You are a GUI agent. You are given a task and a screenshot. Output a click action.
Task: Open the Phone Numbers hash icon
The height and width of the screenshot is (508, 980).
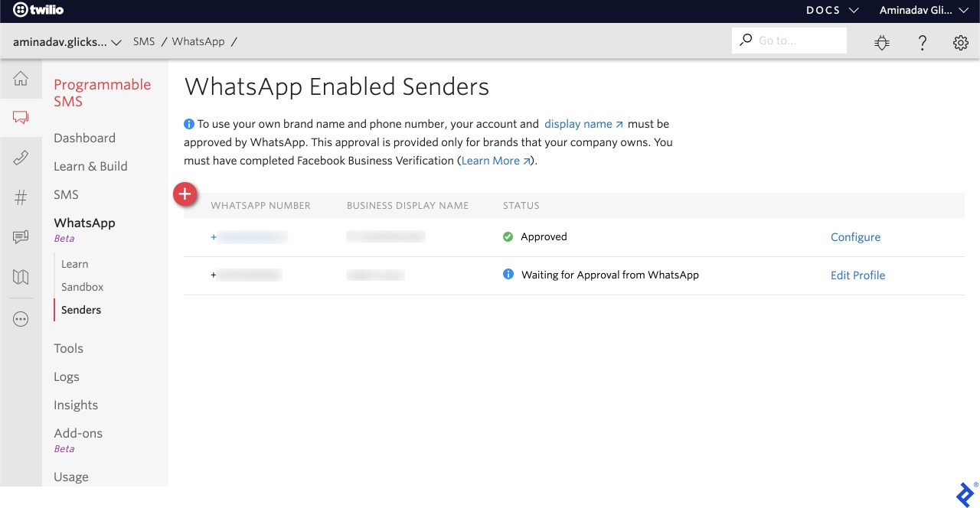click(x=21, y=198)
